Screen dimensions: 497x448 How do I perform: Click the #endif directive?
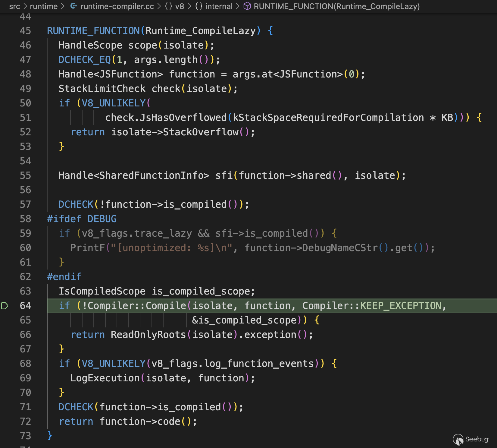tap(64, 277)
